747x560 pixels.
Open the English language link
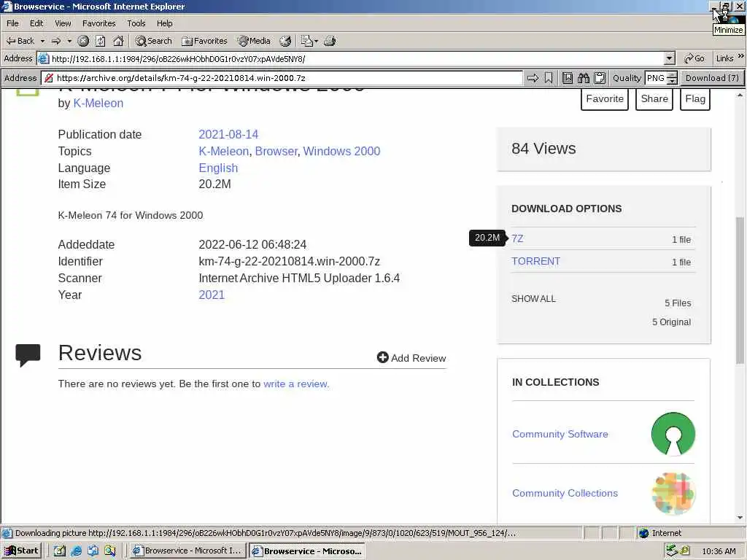pyautogui.click(x=218, y=168)
